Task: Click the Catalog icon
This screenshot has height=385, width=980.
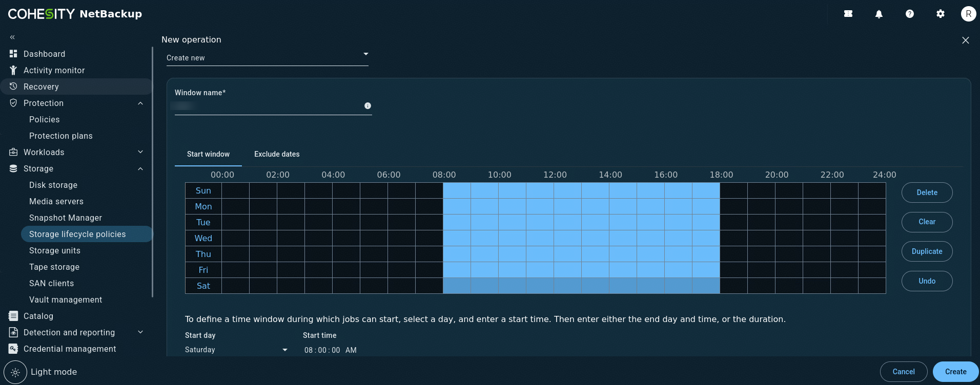Action: (x=13, y=316)
